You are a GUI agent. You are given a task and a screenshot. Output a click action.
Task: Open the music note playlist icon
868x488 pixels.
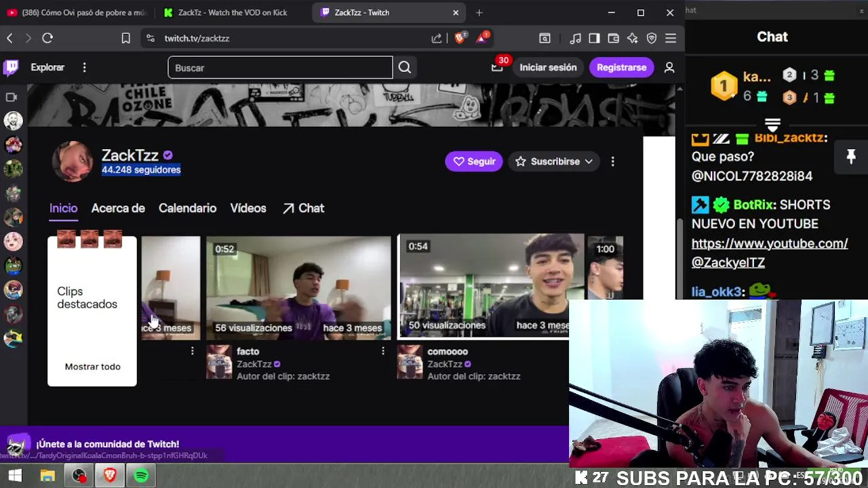pyautogui.click(x=575, y=39)
